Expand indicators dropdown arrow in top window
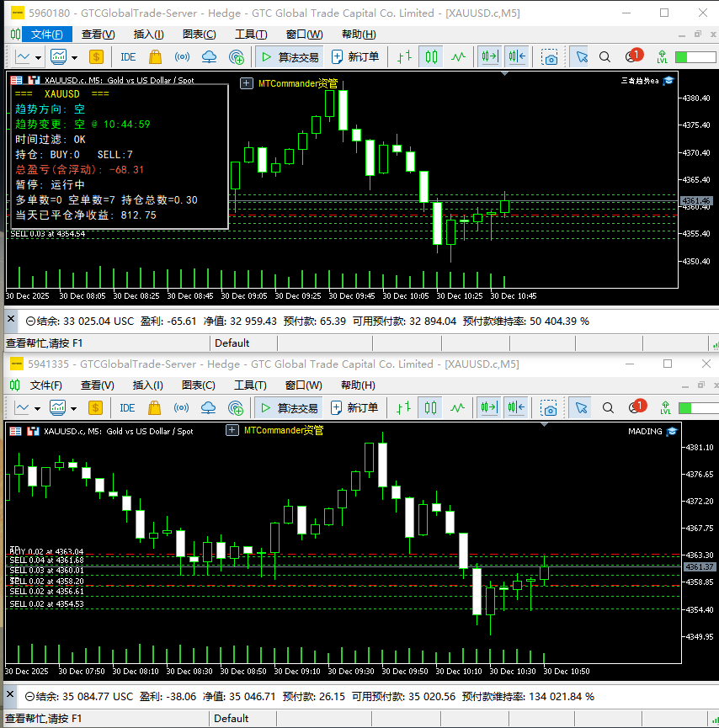The height and width of the screenshot is (728, 719). tap(74, 57)
